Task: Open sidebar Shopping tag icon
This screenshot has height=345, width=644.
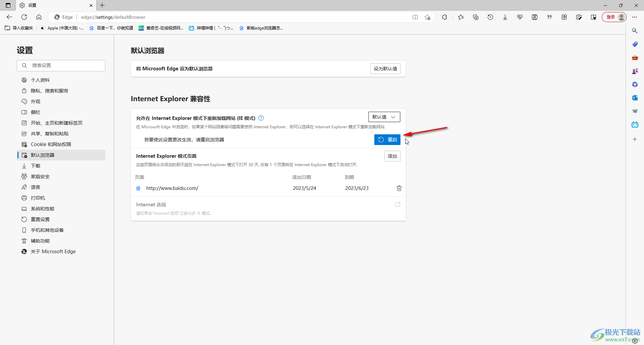Action: (635, 44)
